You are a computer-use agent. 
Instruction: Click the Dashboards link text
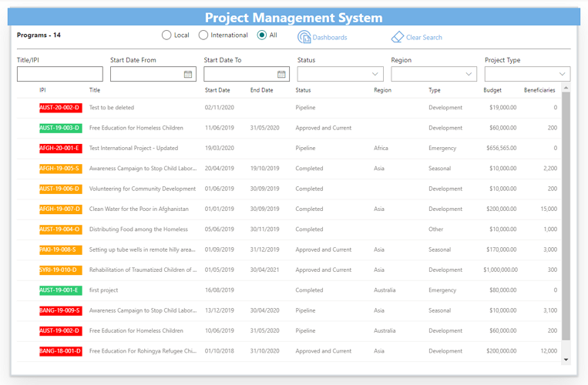[x=330, y=38]
